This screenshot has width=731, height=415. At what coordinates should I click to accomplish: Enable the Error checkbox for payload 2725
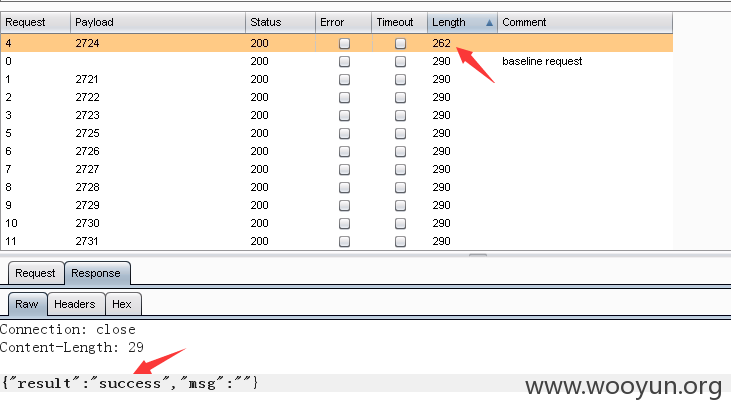coord(344,133)
